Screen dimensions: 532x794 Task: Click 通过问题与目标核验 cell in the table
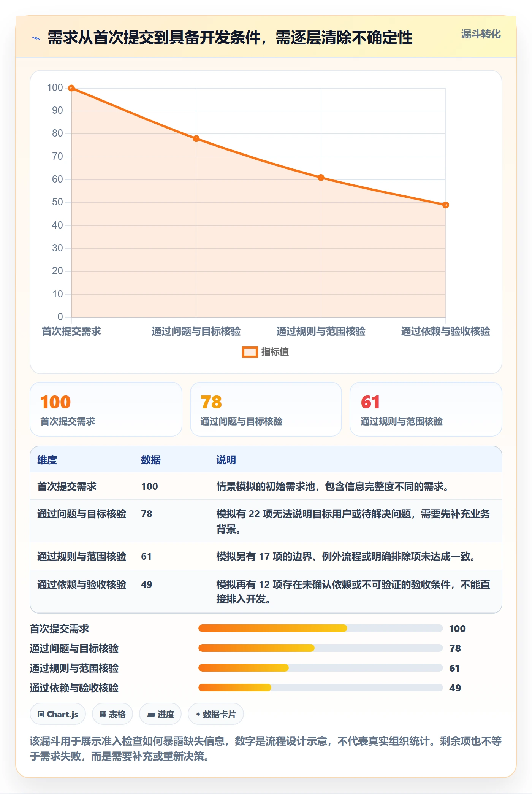click(x=82, y=514)
